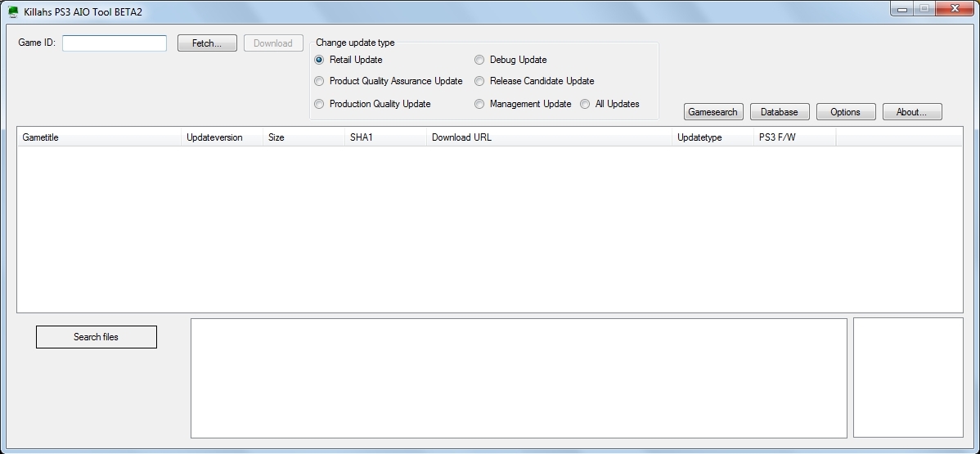Click the Updatetype column header
The height and width of the screenshot is (454, 980).
tap(713, 137)
